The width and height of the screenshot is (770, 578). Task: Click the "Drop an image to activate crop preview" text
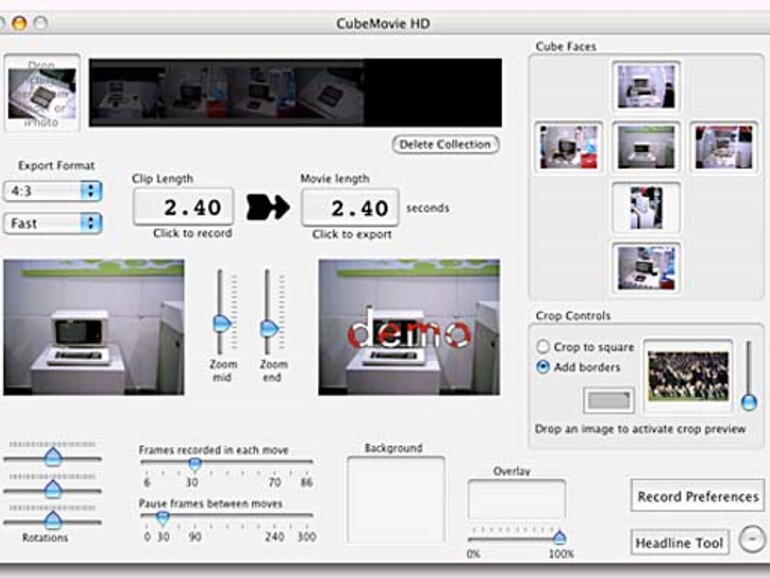click(640, 429)
